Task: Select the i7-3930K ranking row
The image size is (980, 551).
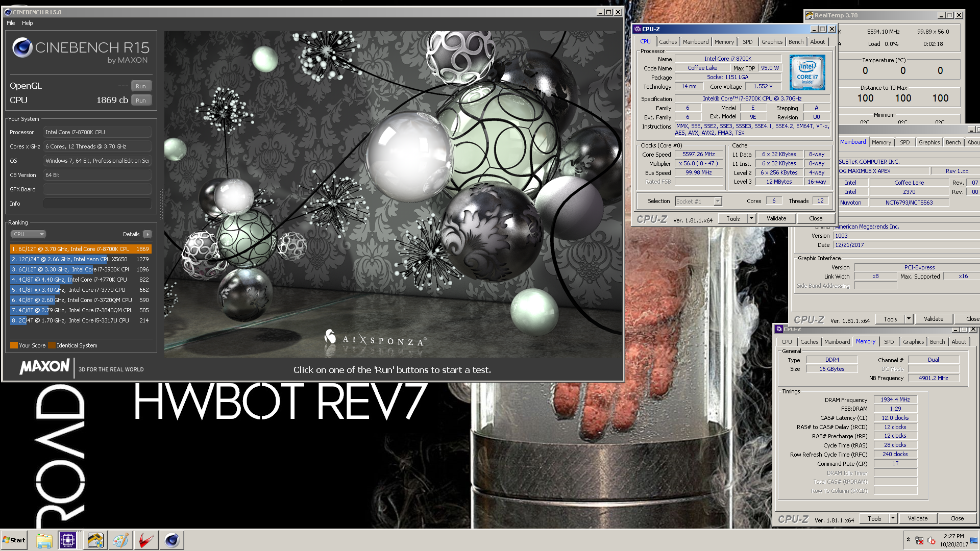Action: tap(81, 269)
